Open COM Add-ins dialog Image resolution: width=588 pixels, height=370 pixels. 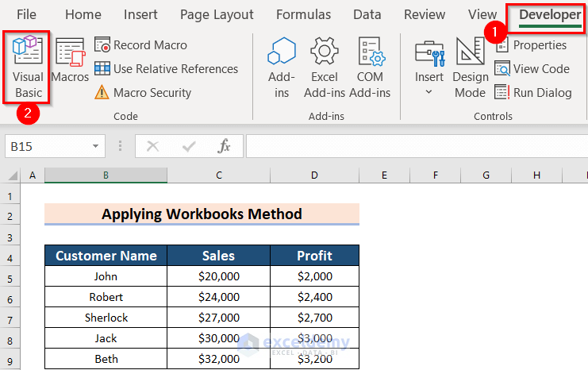(370, 67)
